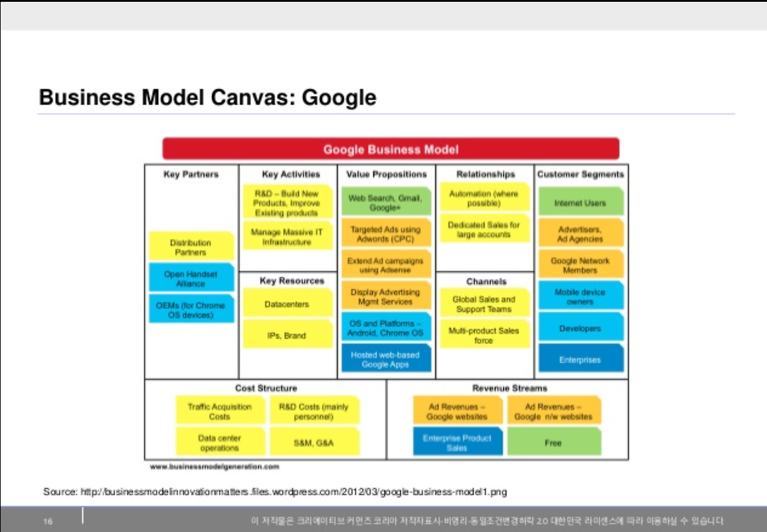Click the "Web Search, Gmail, Google+" note
Viewport: 767px width, 532px height.
point(386,202)
